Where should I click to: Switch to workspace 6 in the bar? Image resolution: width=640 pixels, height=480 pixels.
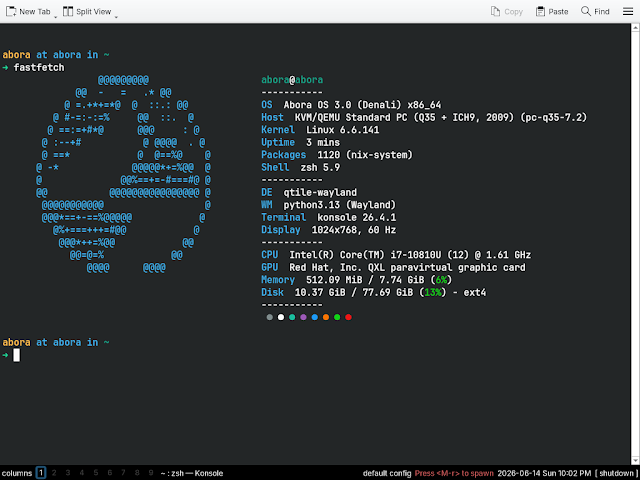(110, 473)
